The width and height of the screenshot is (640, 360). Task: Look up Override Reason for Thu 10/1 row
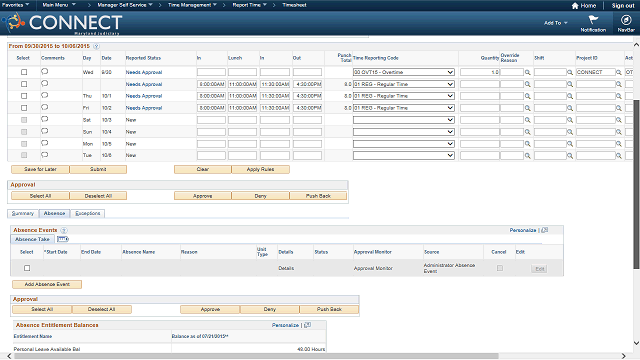click(527, 96)
